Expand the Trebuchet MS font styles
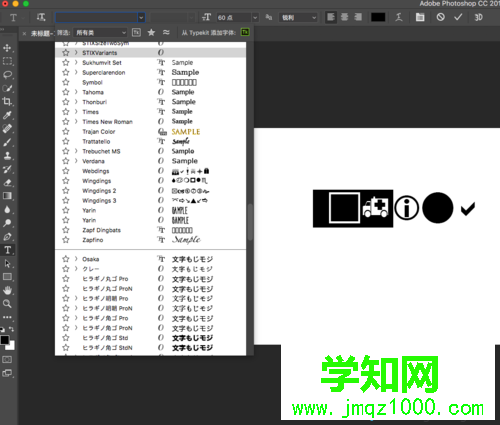 coord(76,151)
